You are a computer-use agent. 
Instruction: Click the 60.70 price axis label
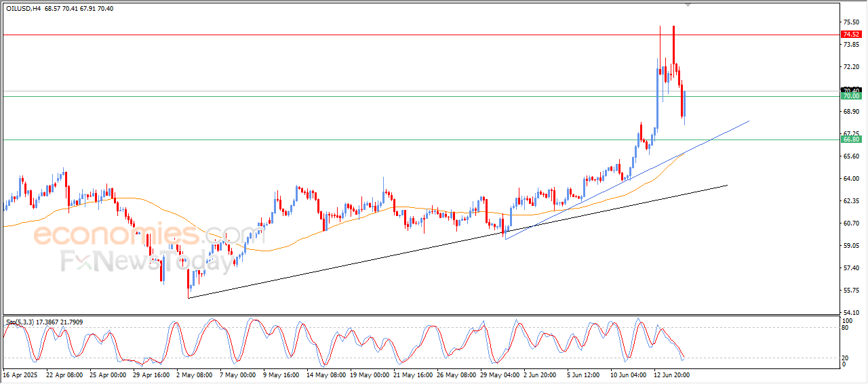pyautogui.click(x=852, y=223)
